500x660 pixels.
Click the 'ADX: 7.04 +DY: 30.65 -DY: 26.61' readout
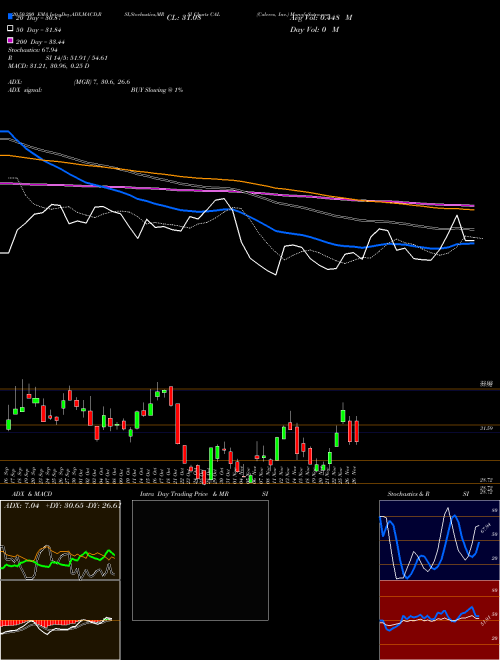pos(62,505)
